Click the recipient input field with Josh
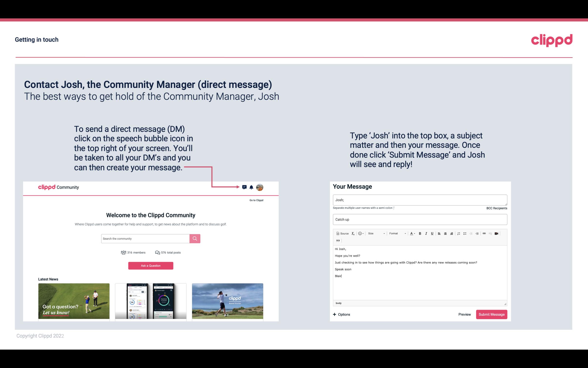This screenshot has width=588, height=368. [419, 200]
